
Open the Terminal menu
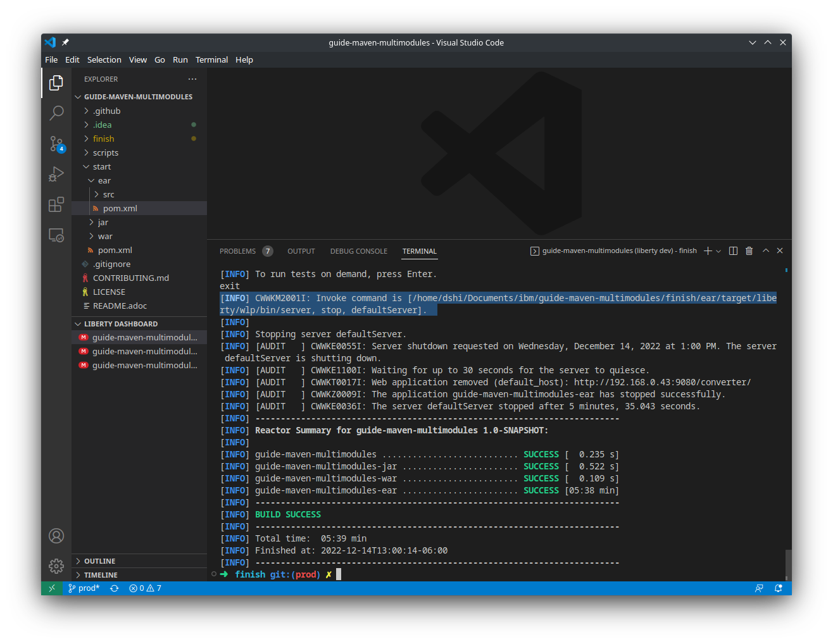click(x=211, y=59)
